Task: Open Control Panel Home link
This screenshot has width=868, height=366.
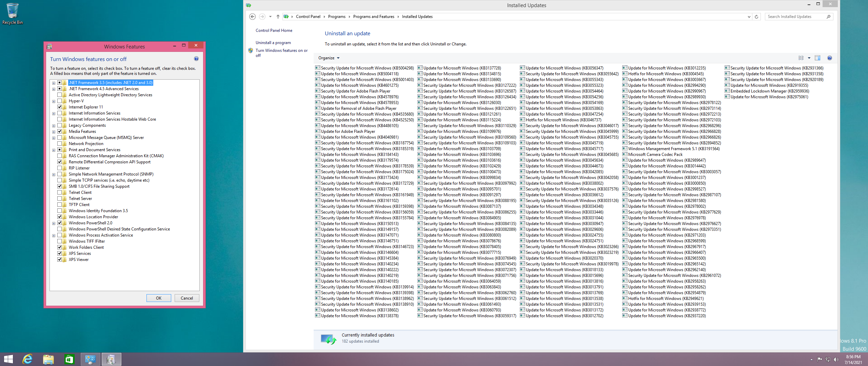Action: coord(274,30)
